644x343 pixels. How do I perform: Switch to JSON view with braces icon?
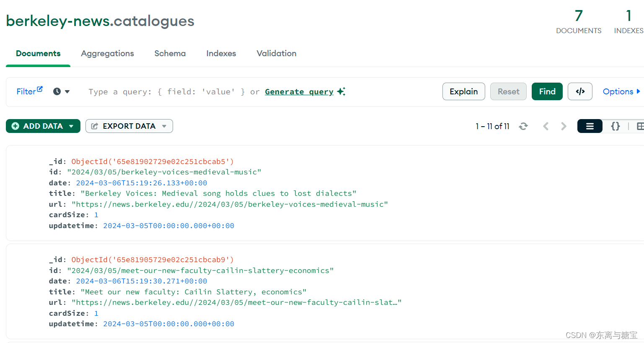point(615,126)
